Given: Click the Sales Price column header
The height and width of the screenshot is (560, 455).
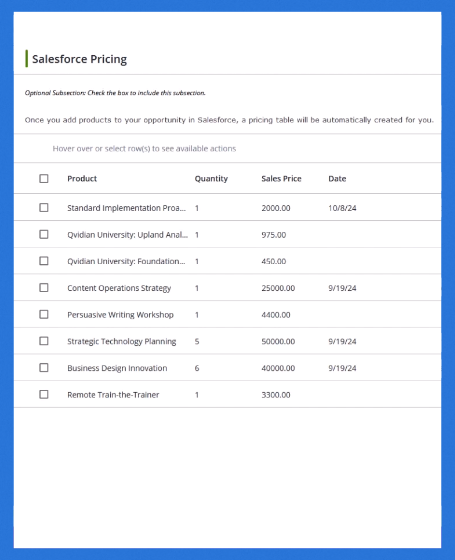Looking at the screenshot, I should [x=281, y=179].
